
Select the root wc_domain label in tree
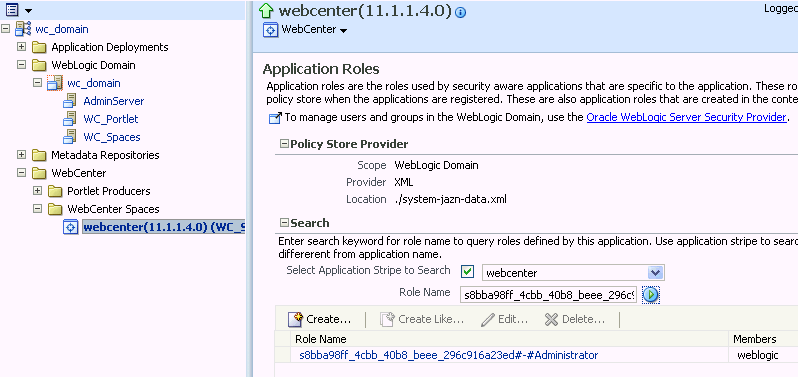(62, 29)
